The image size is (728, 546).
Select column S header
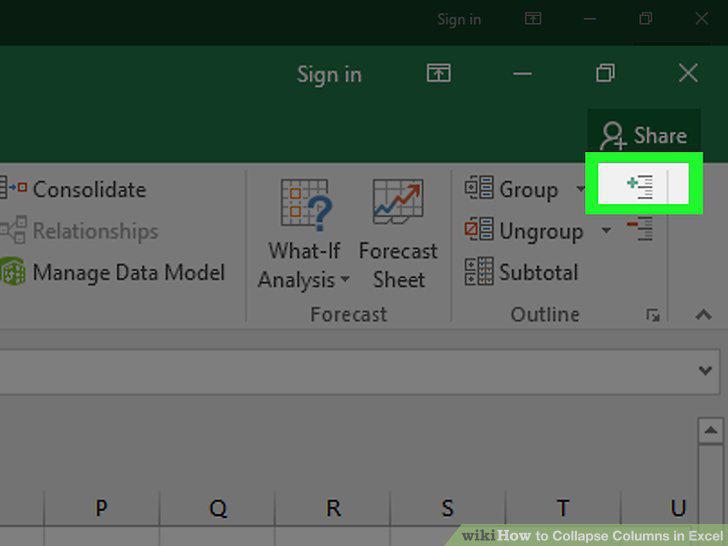448,508
